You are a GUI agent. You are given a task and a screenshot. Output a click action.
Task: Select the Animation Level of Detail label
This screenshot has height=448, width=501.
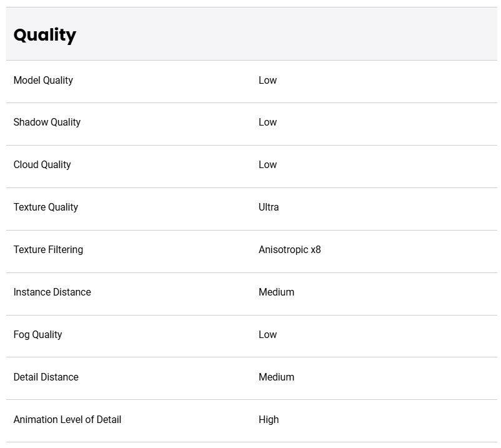coord(67,419)
